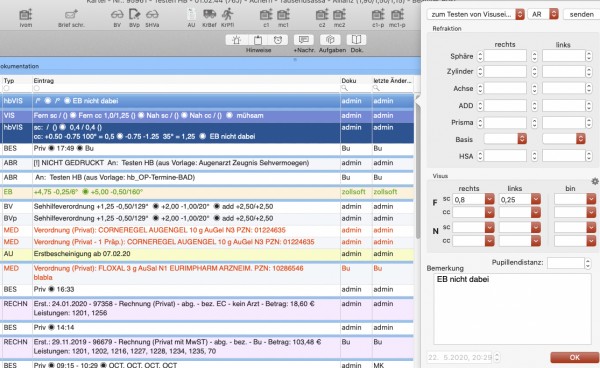Click the mc1 toolbar icon
The image size is (600, 368).
[x=283, y=15]
